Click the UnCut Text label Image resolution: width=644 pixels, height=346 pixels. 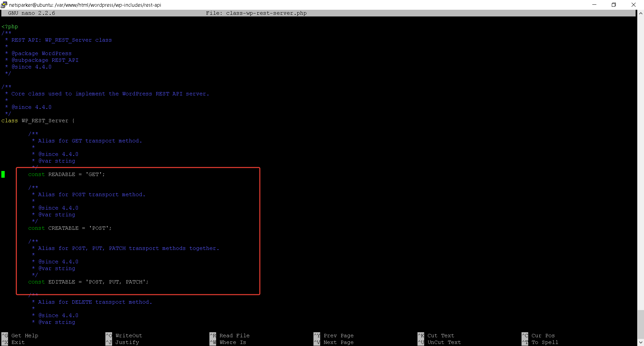click(444, 342)
